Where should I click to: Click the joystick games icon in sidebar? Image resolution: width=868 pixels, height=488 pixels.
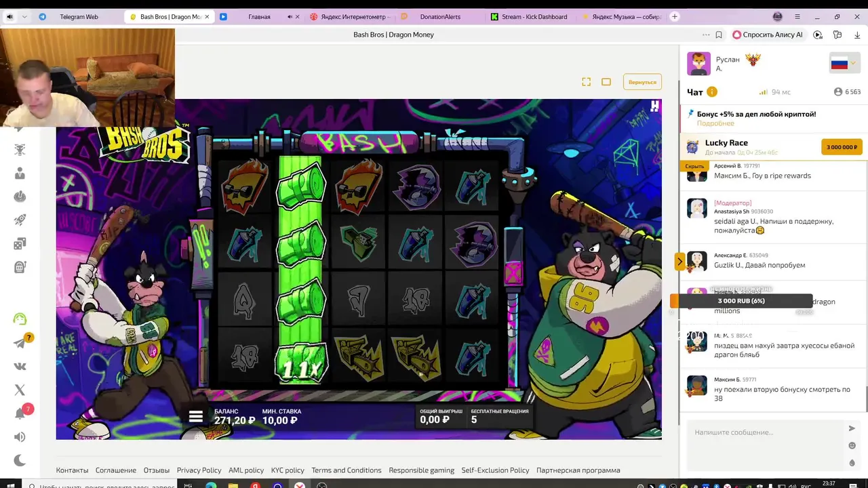20,197
